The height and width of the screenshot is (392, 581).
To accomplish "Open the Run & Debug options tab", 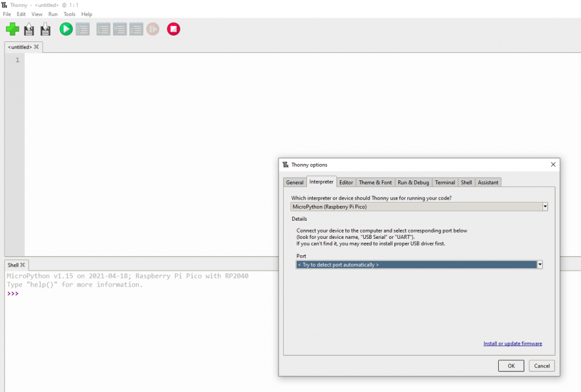I will 413,182.
